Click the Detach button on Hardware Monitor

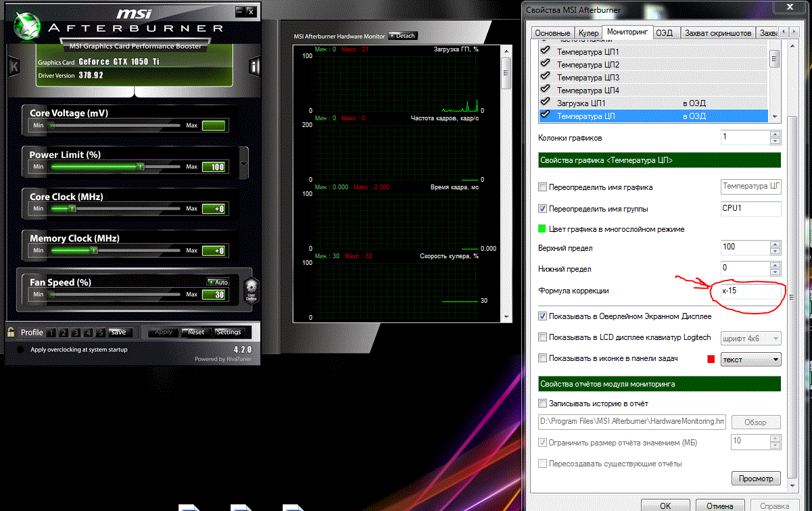click(x=403, y=36)
